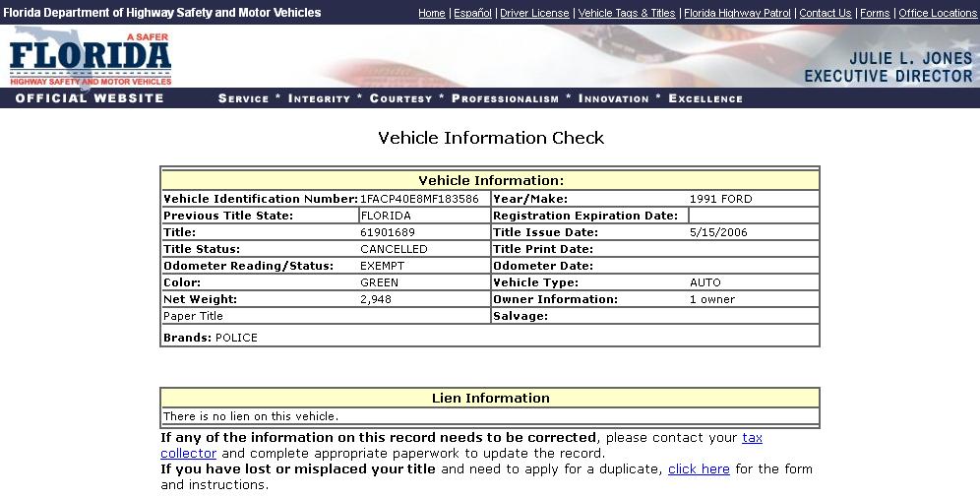Open the Driver License page
Screen dimensions: 980x498
pos(534,13)
